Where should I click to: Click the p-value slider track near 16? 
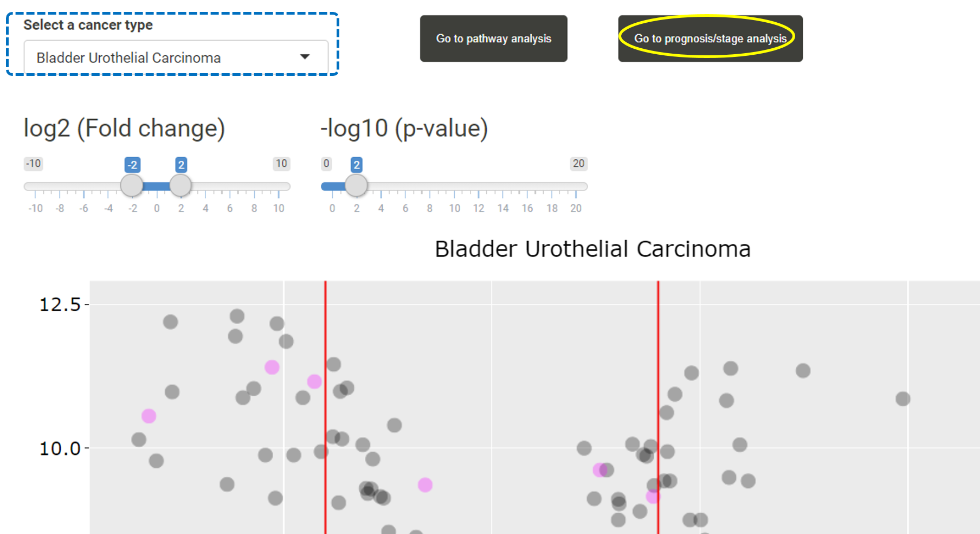point(527,186)
